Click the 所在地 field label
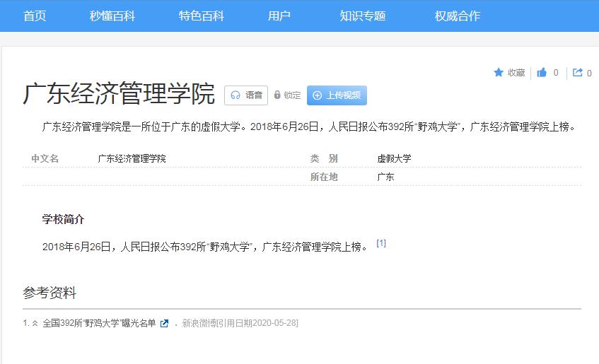599x364 pixels. [324, 177]
